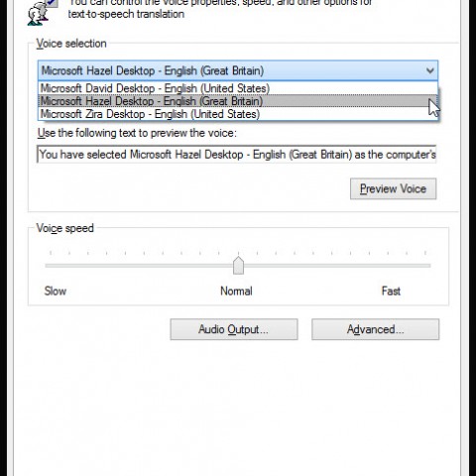Click the text-to-speech translation description text

click(x=126, y=14)
